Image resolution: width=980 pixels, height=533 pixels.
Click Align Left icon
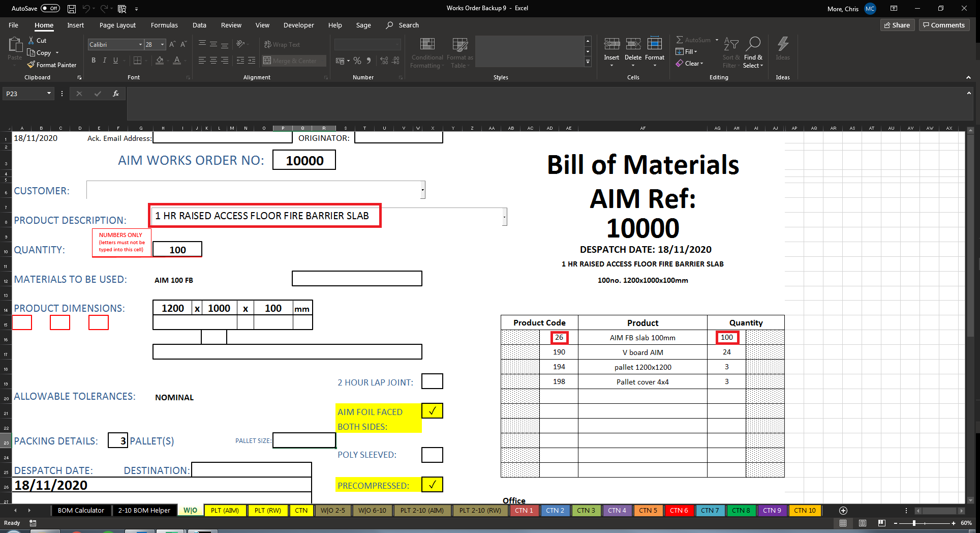202,61
